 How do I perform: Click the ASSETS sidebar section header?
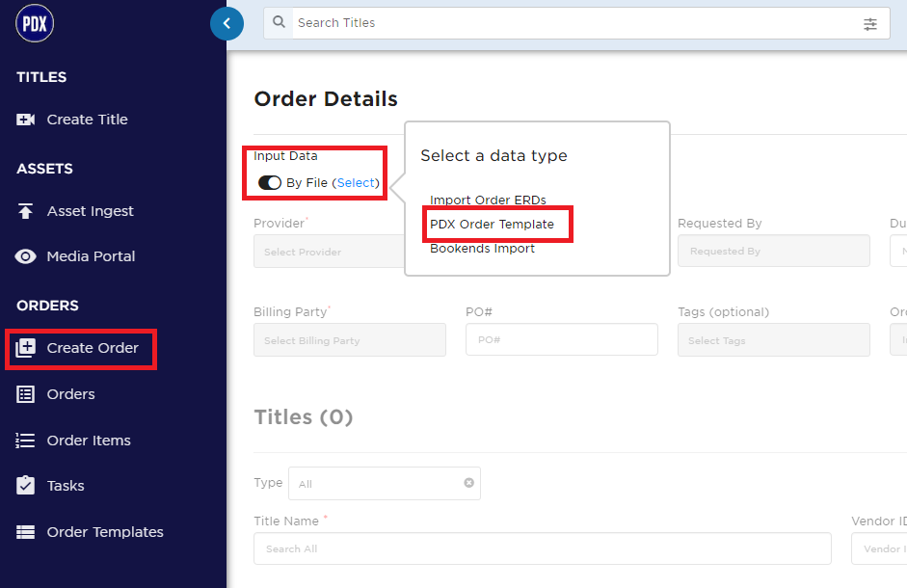44,169
